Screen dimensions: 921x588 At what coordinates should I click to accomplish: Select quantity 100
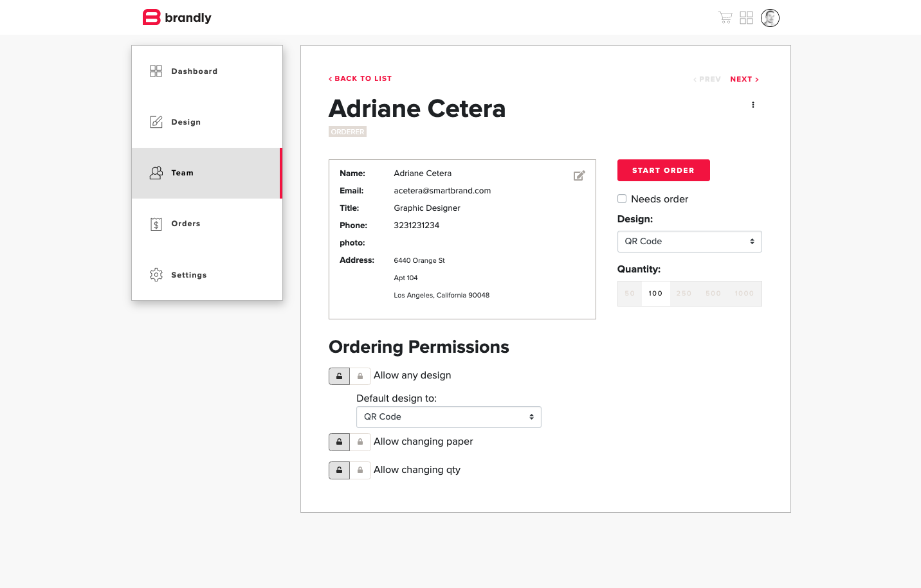655,294
